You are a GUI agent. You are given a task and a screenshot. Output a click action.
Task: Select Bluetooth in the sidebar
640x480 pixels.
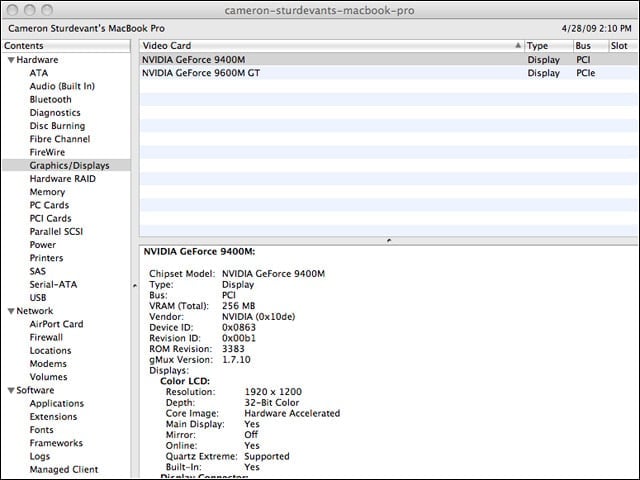50,100
